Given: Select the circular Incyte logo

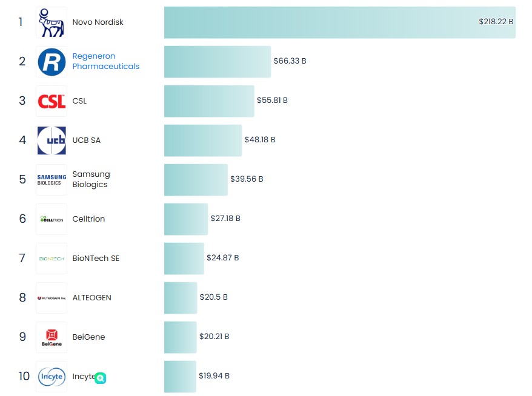Looking at the screenshot, I should [x=52, y=376].
